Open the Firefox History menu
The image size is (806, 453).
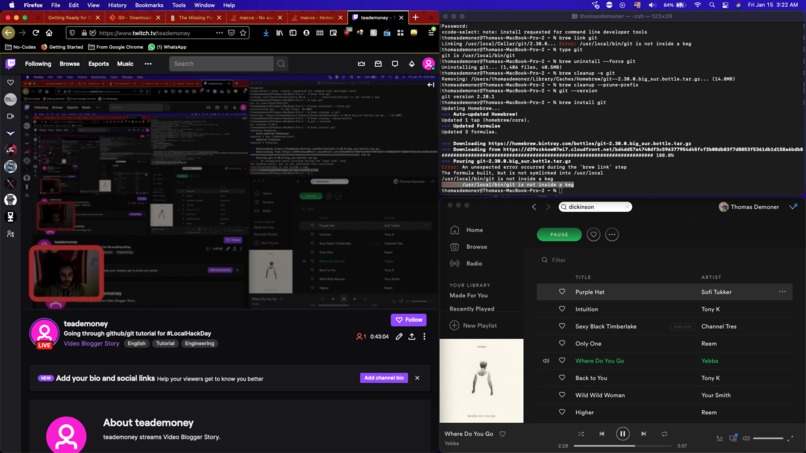coord(117,5)
